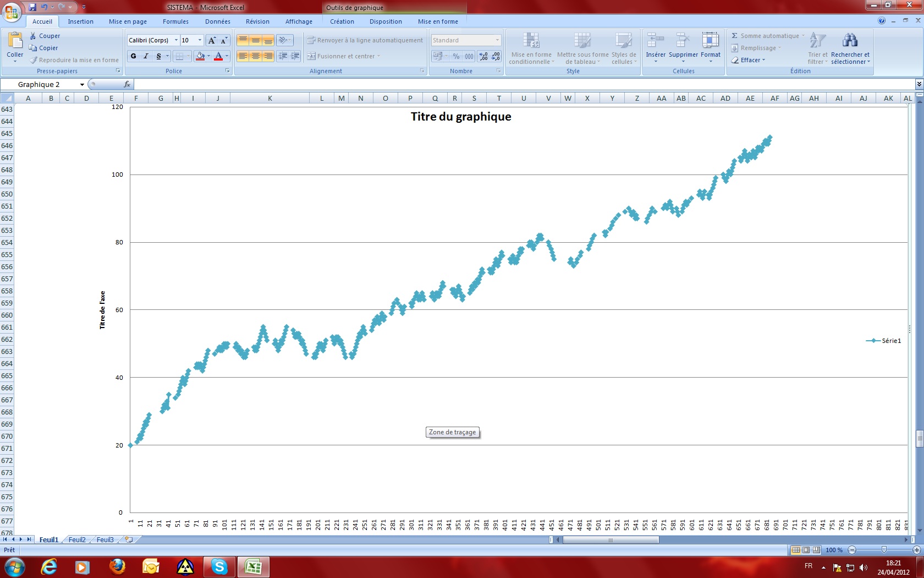Select the Feuil2 sheet tab
Viewport: 924px width, 578px height.
tap(77, 540)
